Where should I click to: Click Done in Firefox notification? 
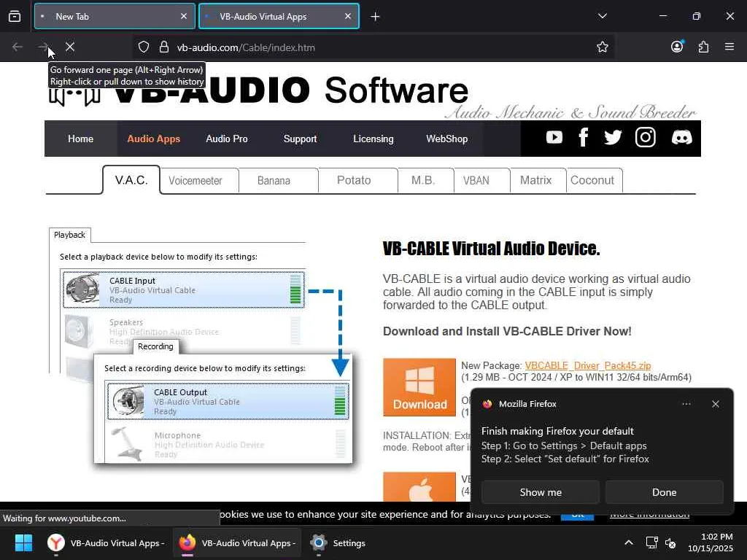point(664,492)
